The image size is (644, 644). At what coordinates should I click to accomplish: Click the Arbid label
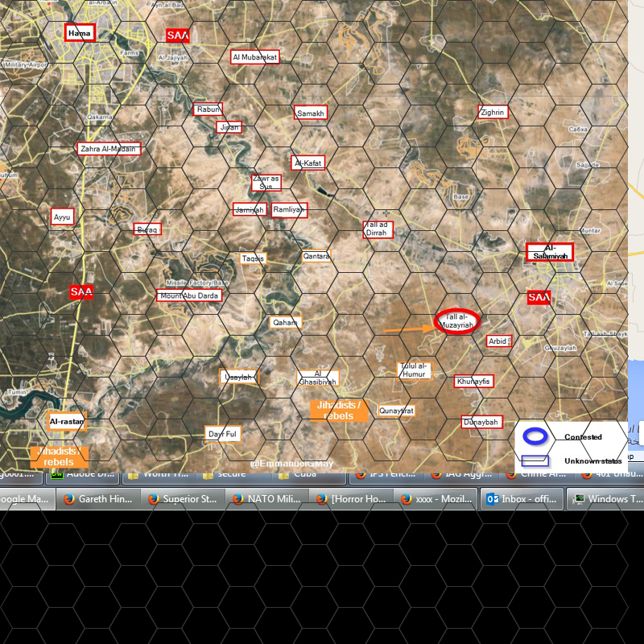point(499,341)
